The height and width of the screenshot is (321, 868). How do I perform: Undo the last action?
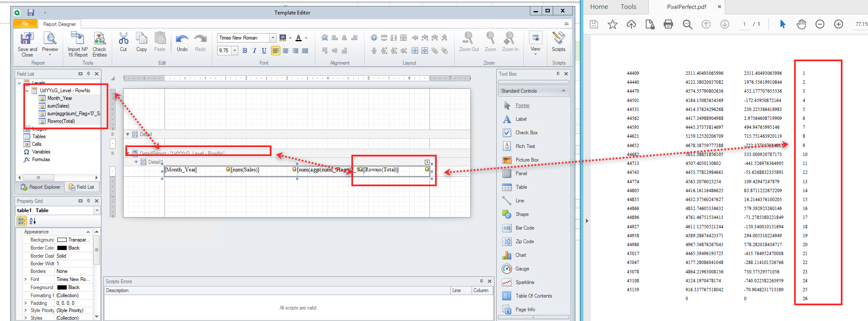182,42
